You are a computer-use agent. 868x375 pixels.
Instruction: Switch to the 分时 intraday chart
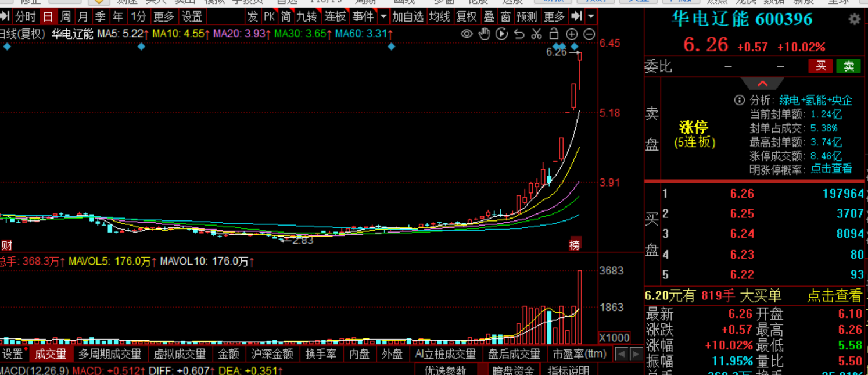click(26, 16)
